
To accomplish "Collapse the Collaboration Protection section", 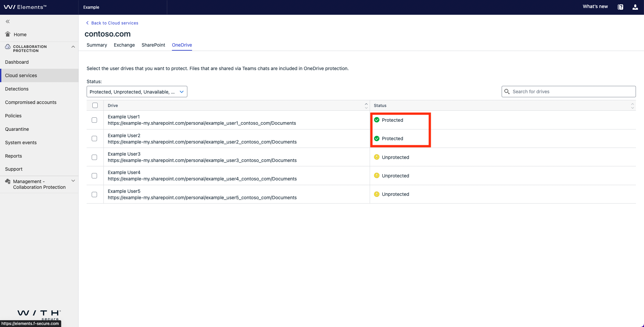I will 73,47.
